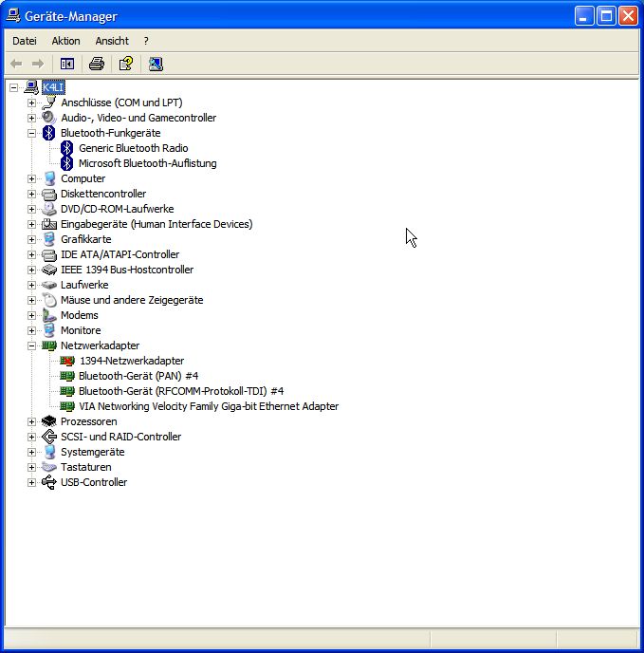
Task: Select the IEEE 1394 Bus-Hostcontroller label
Action: pyautogui.click(x=127, y=270)
